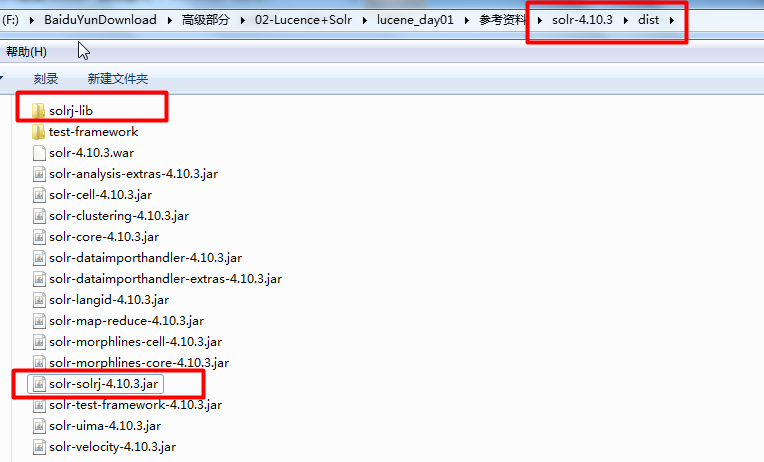Select the file name solr-core-4.10.3.jar
This screenshot has height=462, width=764.
(104, 237)
